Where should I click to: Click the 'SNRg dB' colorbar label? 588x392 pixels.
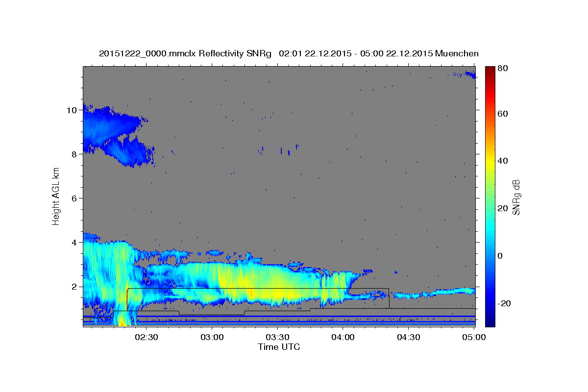tap(516, 196)
